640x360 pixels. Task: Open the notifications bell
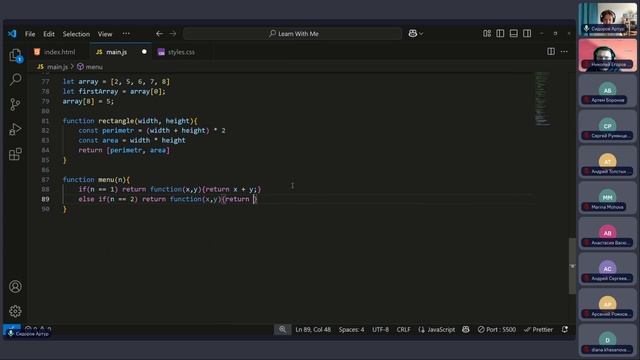(565, 329)
